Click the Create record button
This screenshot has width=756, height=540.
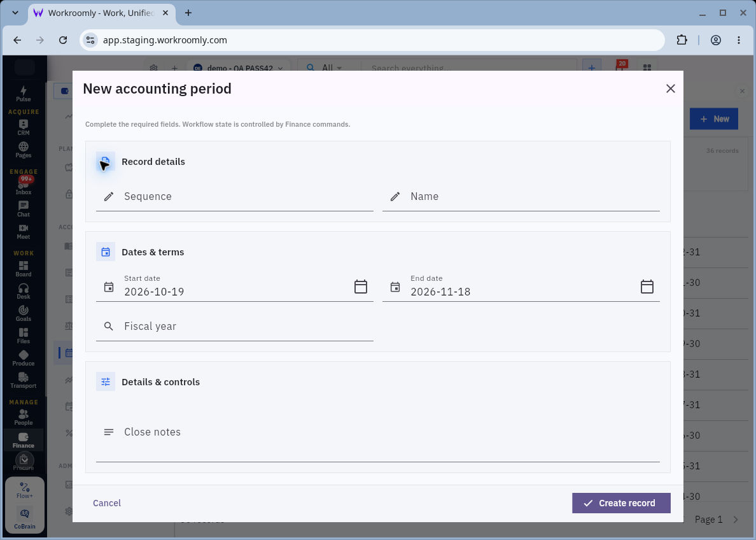pos(621,503)
